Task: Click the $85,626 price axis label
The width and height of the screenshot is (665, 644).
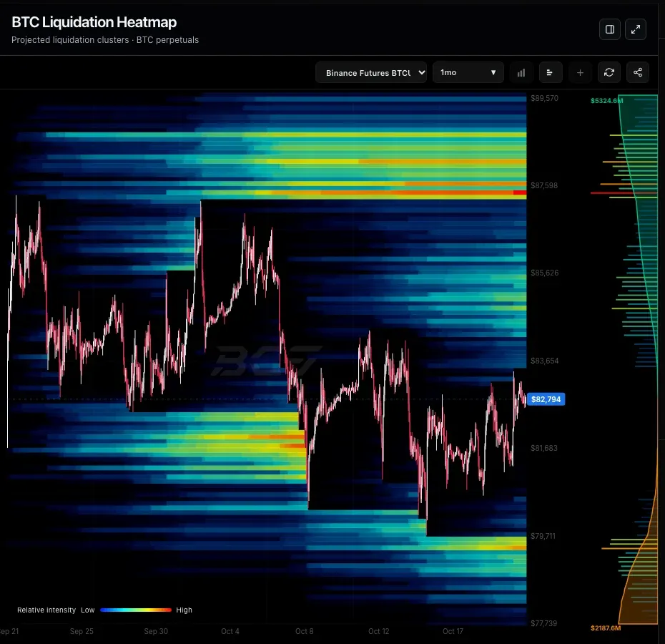Action: (x=545, y=273)
